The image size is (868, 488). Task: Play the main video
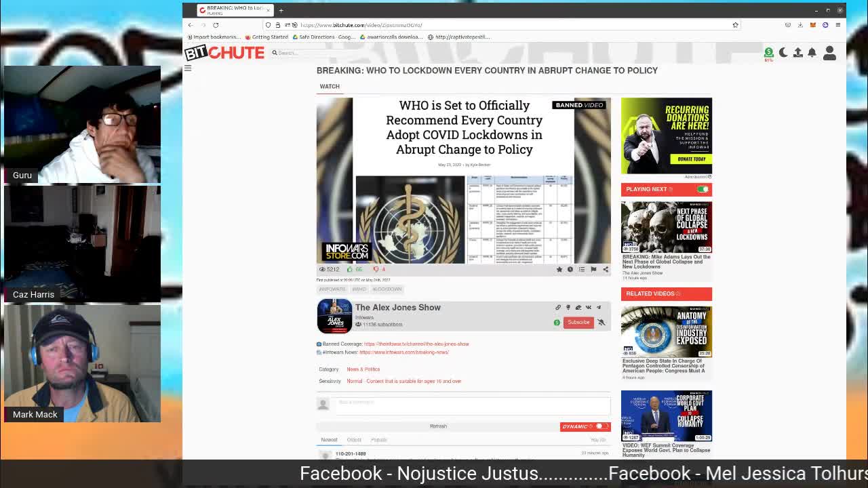[x=463, y=180]
